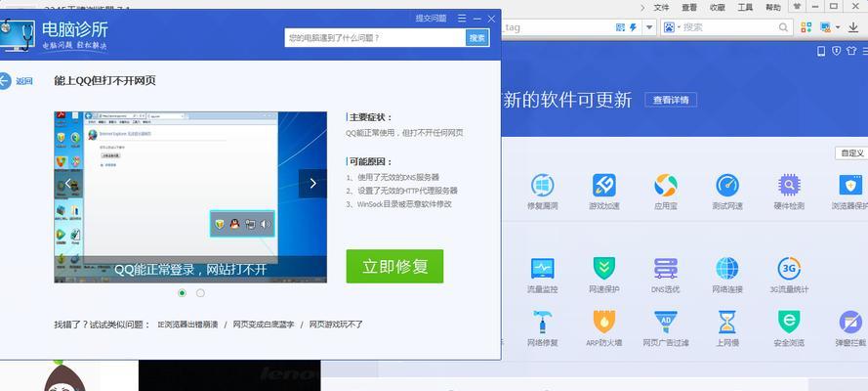
Task: Click 查看详情 button in toolbox banner
Action: [x=671, y=101]
